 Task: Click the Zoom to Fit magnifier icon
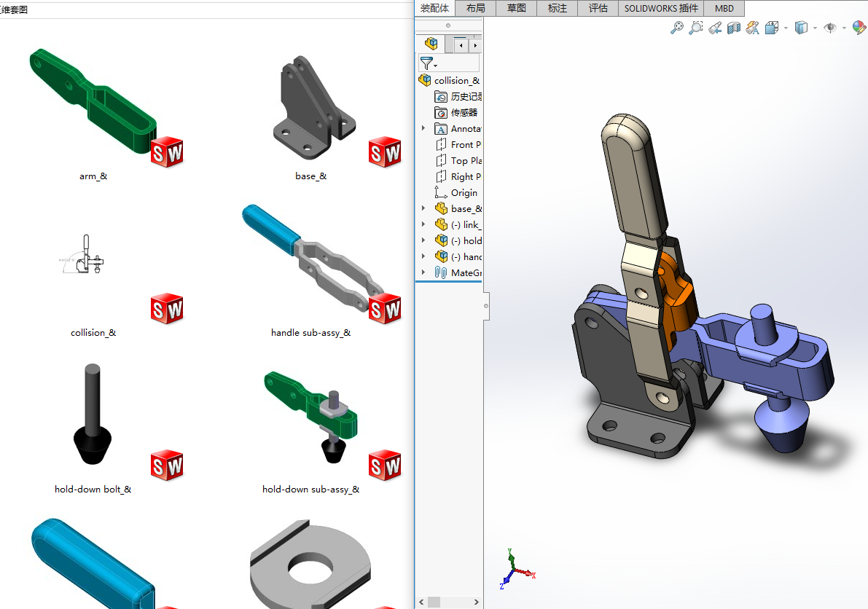(x=676, y=28)
